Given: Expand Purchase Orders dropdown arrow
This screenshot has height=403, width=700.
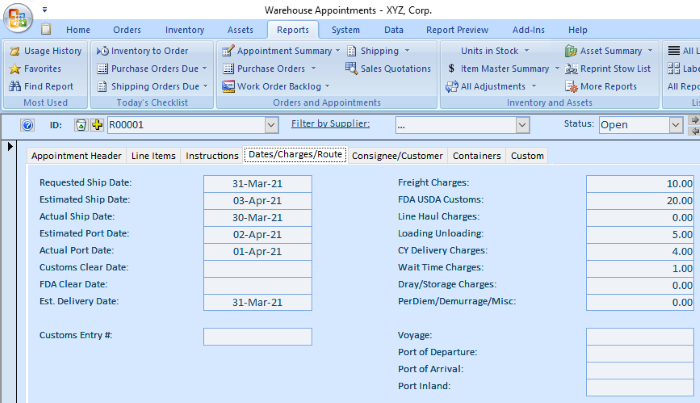Looking at the screenshot, I should (313, 68).
